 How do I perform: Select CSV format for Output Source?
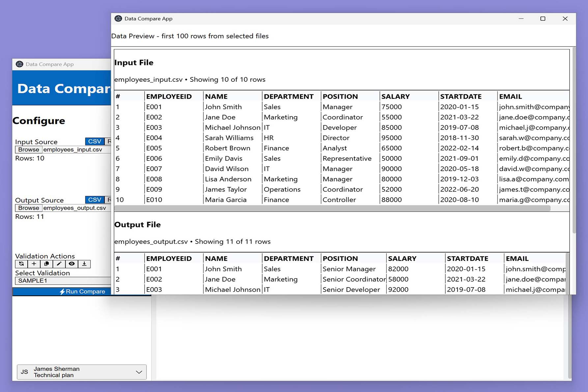[95, 199]
